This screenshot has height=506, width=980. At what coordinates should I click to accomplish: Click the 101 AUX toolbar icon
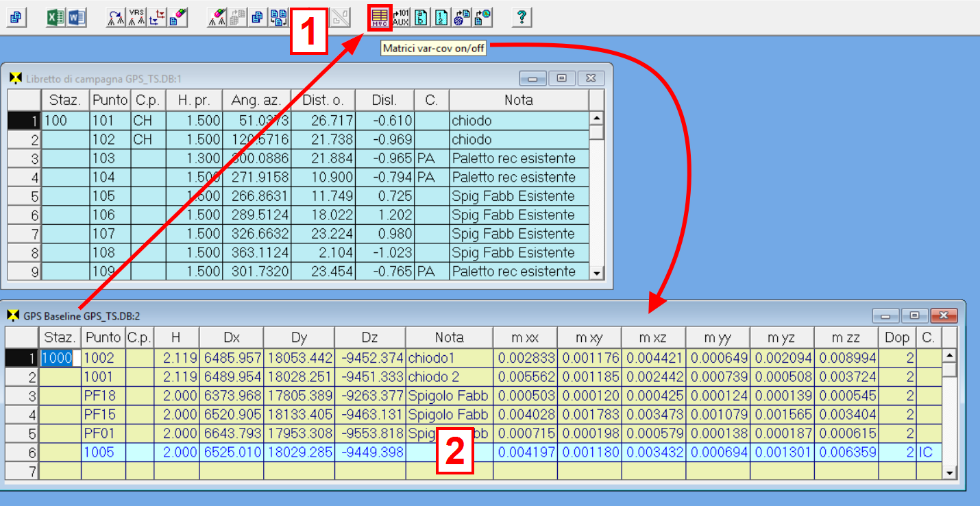(401, 17)
